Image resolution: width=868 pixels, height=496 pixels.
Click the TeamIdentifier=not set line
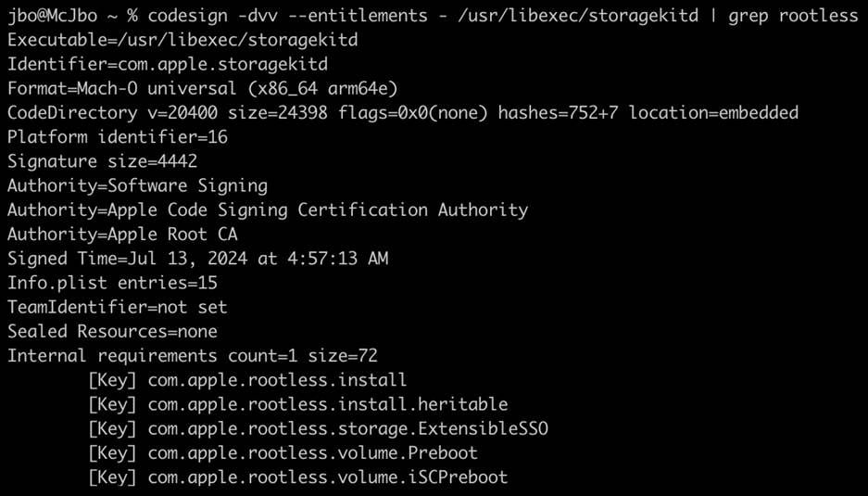click(x=117, y=307)
